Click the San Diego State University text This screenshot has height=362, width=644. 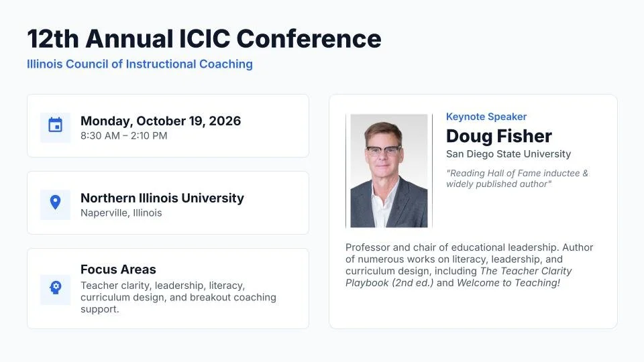tap(508, 154)
